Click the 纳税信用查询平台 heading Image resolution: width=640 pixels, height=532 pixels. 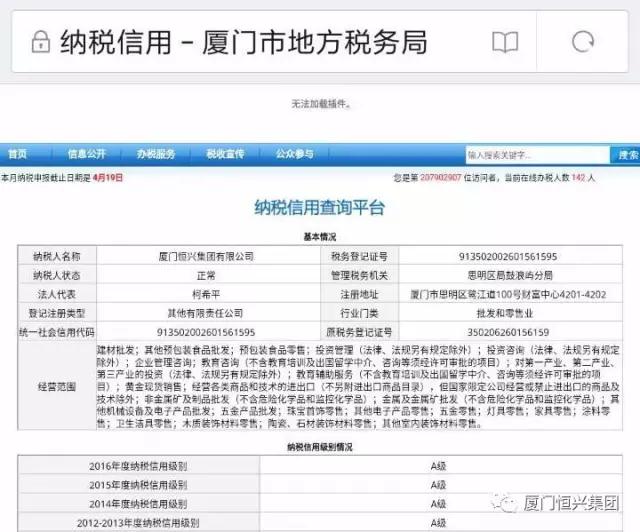pos(319,208)
